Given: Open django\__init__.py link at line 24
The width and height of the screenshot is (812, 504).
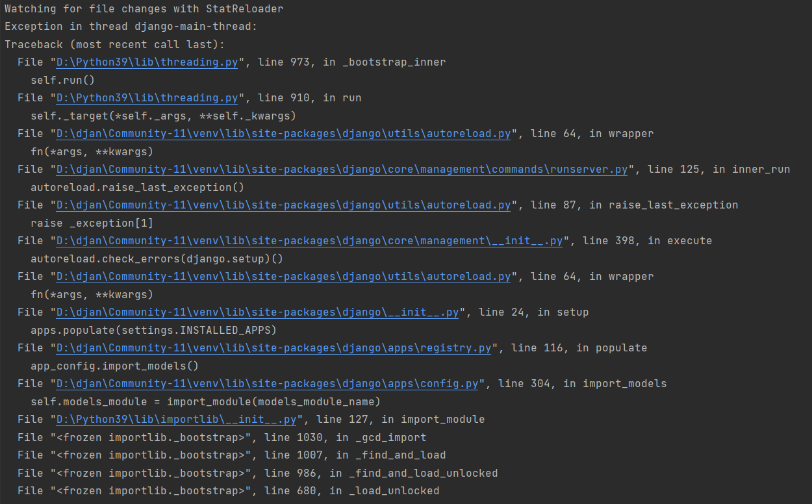Looking at the screenshot, I should click(x=258, y=312).
